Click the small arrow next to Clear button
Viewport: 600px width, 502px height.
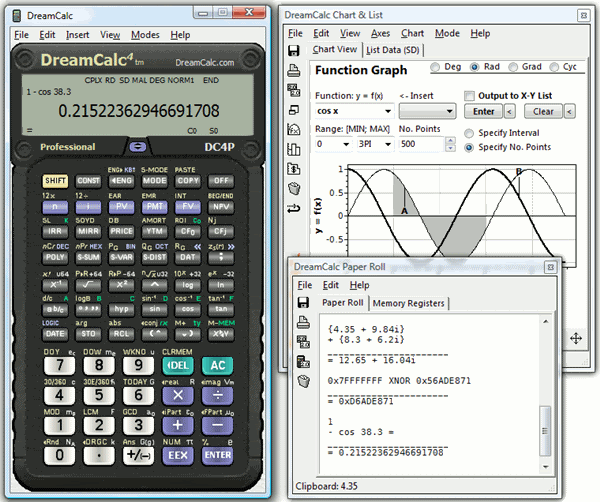point(569,112)
